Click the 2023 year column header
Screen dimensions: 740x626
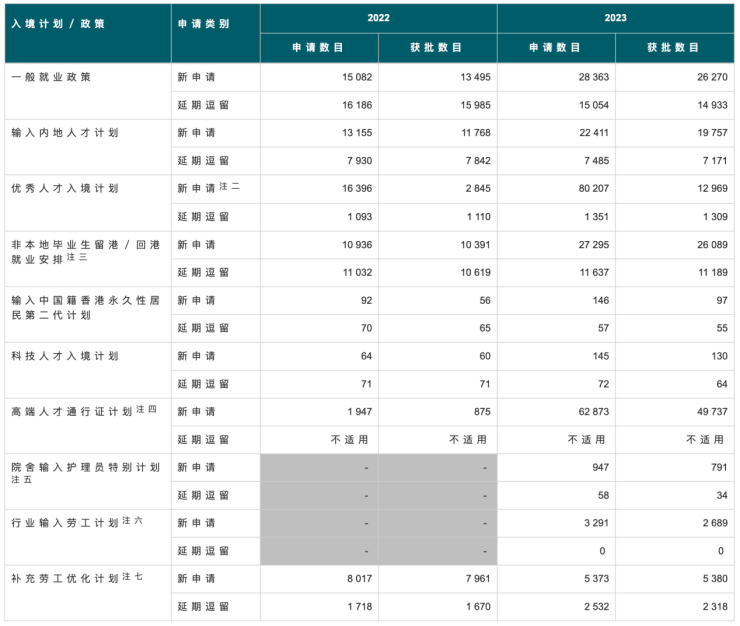(615, 18)
